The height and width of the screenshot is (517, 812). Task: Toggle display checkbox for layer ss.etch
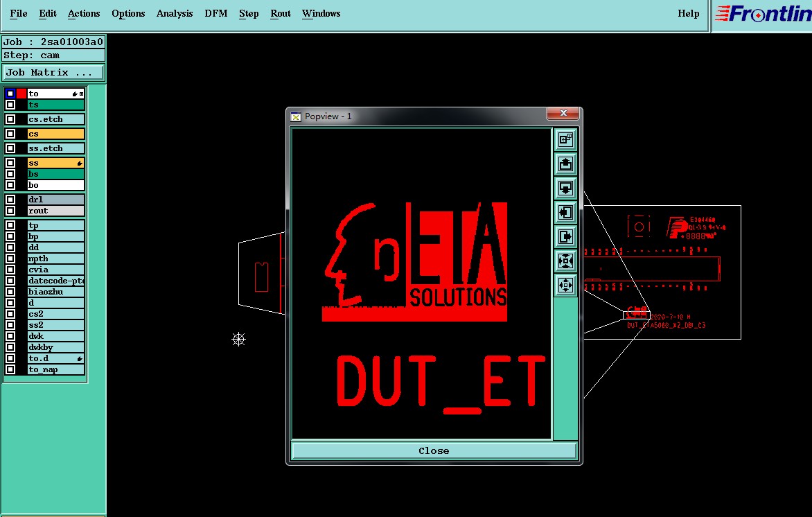[x=10, y=148]
